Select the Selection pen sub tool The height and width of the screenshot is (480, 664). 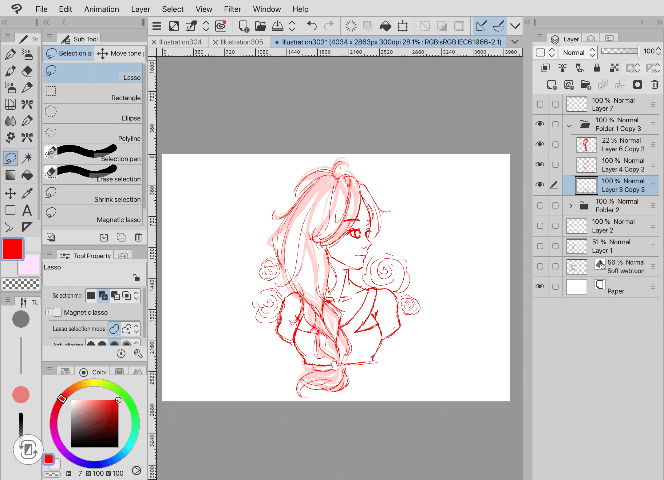(93, 154)
